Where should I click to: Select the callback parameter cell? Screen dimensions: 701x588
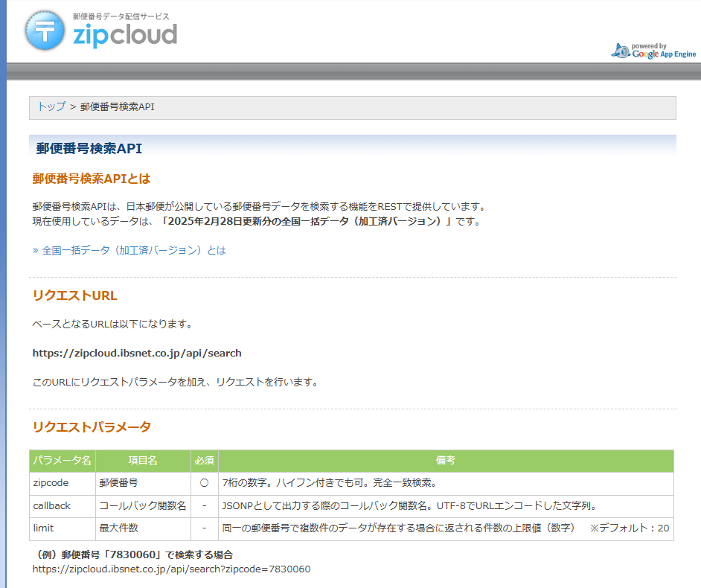point(63,506)
